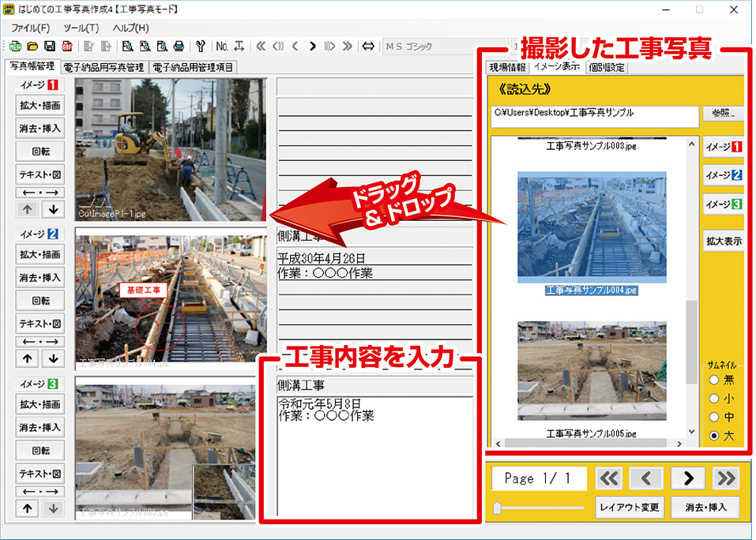Click the printer icon in toolbar
This screenshot has height=540, width=756.
tap(179, 46)
